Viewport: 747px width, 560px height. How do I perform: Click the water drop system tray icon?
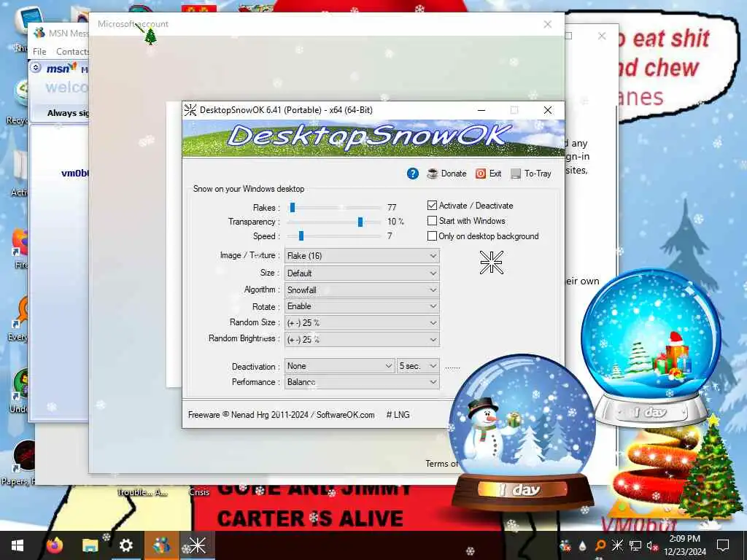coord(582,545)
